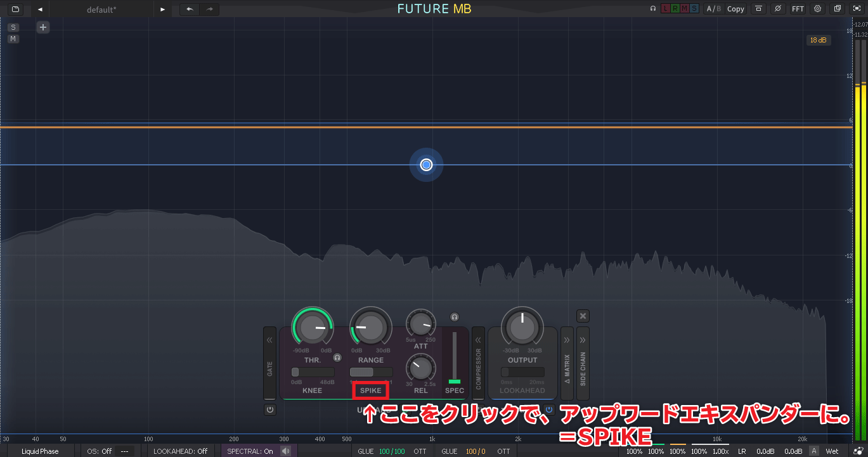This screenshot has width=868, height=457.
Task: Click the KNEE slider
Action: click(x=313, y=372)
